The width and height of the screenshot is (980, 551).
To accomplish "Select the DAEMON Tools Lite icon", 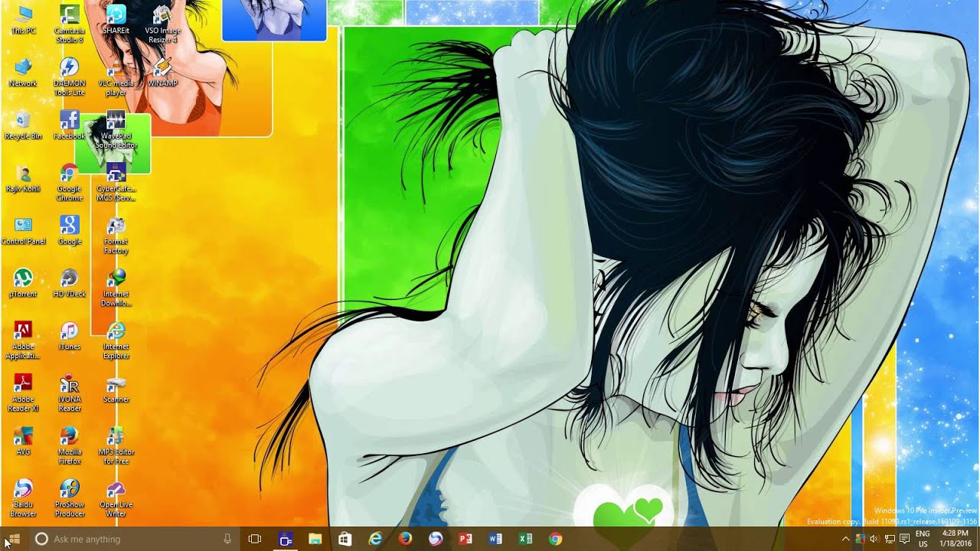I will coord(70,77).
